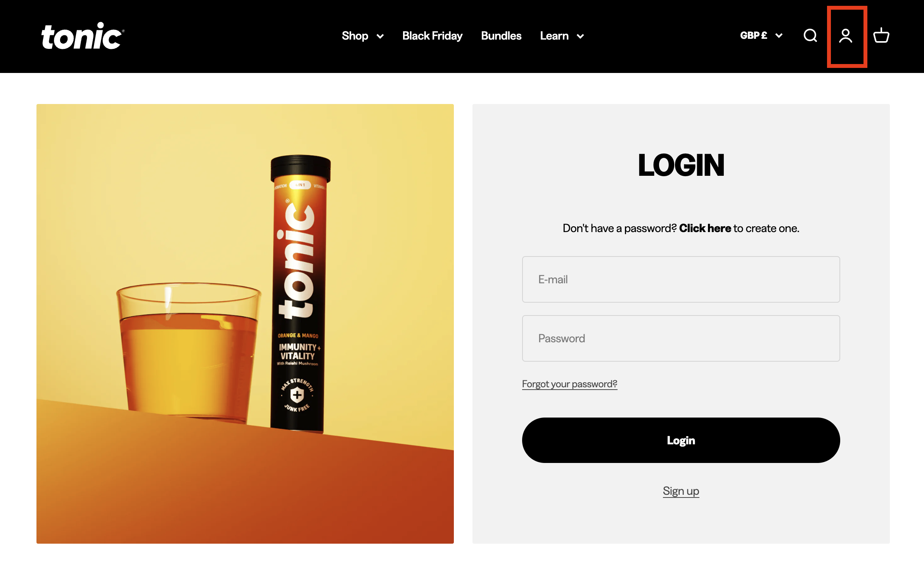Open the search magnifier icon
Screen dimensions: 924x572
(x=810, y=36)
